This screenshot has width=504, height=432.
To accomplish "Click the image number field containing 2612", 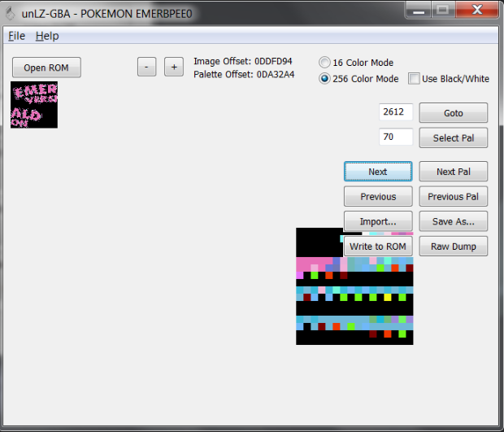I will [x=396, y=112].
